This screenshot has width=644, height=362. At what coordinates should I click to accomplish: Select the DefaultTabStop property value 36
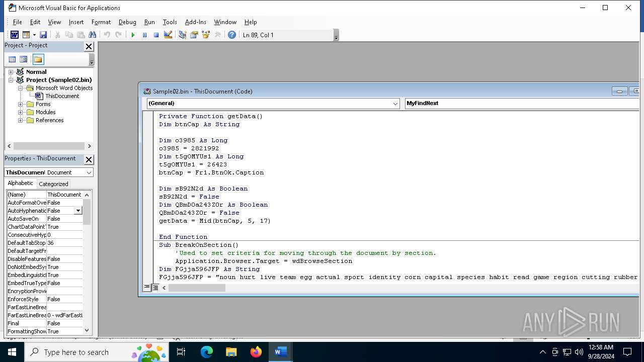[64, 243]
